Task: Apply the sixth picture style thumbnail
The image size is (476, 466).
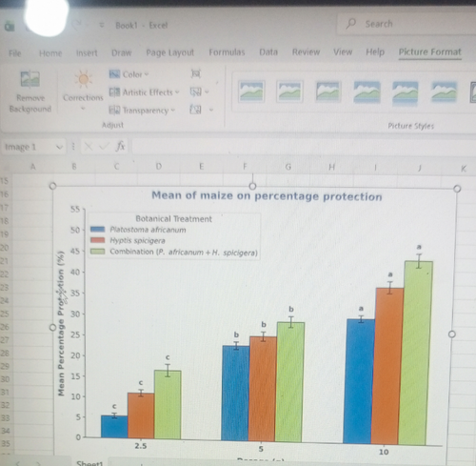Action: click(444, 92)
